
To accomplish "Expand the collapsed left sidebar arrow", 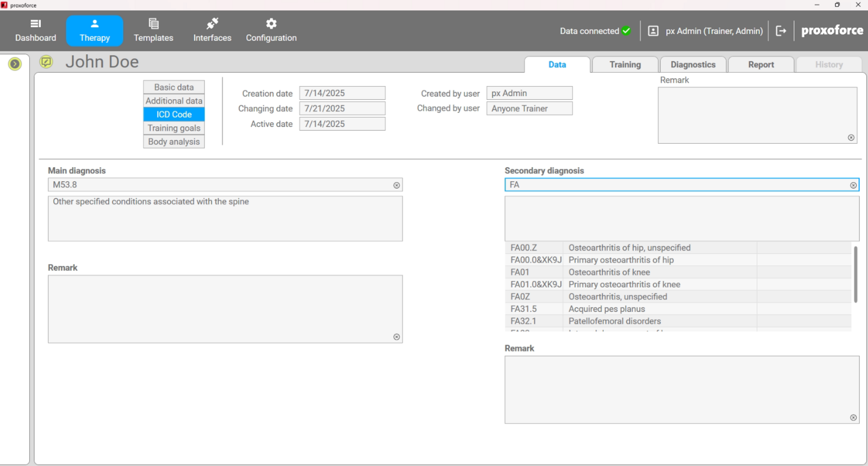I will [x=15, y=64].
